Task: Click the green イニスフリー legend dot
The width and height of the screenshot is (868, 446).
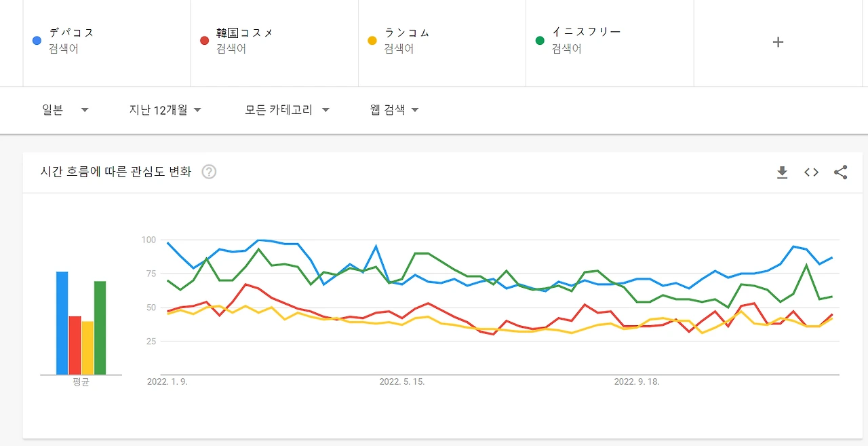Action: tap(540, 40)
